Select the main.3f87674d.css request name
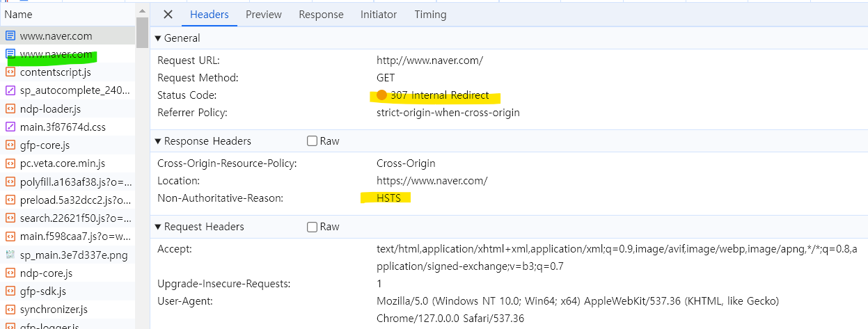The image size is (868, 329). 63,127
